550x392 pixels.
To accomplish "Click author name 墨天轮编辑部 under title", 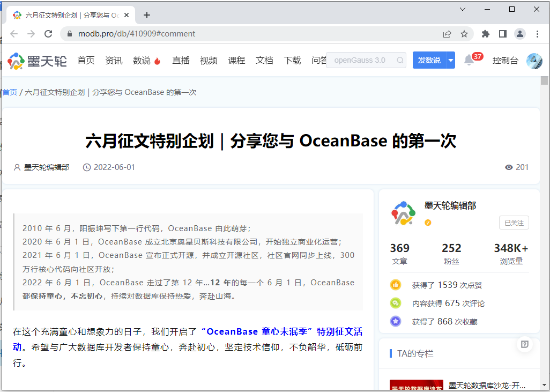I will pyautogui.click(x=46, y=167).
